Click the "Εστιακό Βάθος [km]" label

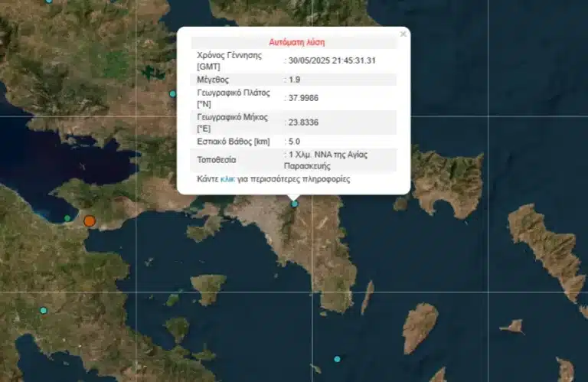[x=234, y=142]
